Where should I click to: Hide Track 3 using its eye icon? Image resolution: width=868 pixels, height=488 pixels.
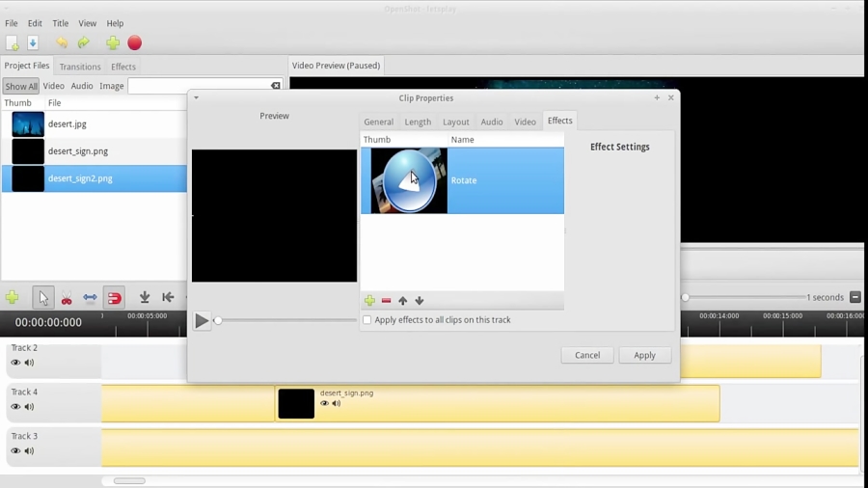(15, 451)
